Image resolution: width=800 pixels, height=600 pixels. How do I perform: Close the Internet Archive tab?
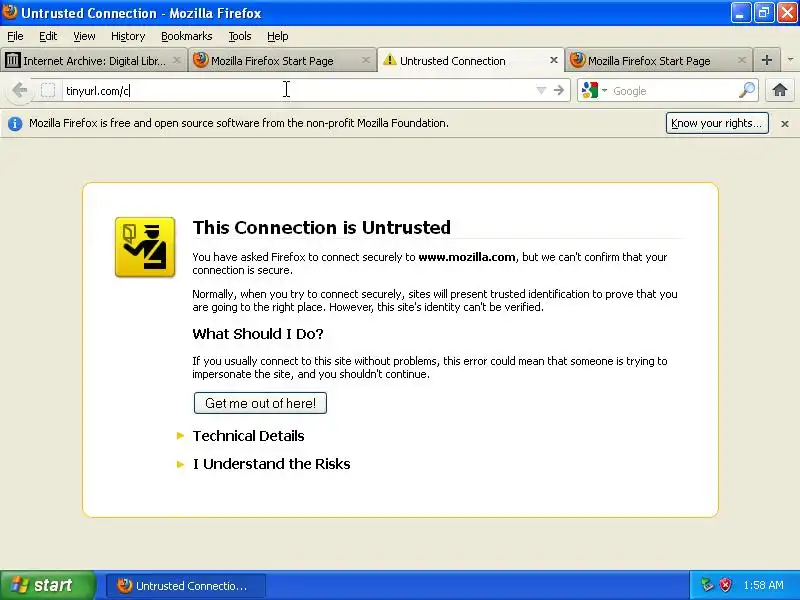pyautogui.click(x=177, y=60)
